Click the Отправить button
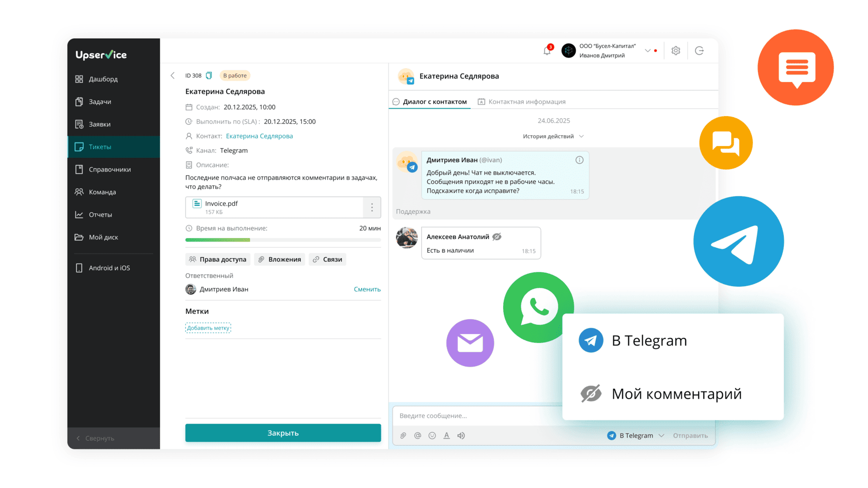The height and width of the screenshot is (488, 868). point(690,435)
